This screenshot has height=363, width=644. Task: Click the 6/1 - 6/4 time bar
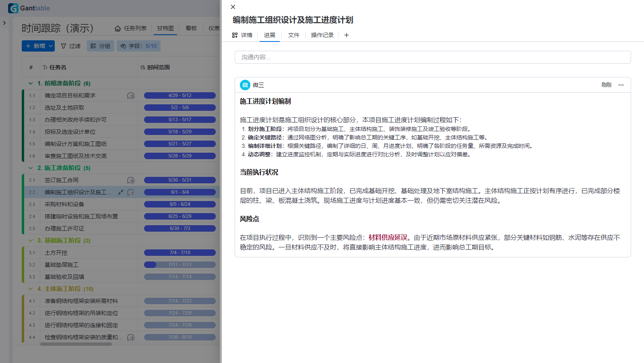pos(180,192)
